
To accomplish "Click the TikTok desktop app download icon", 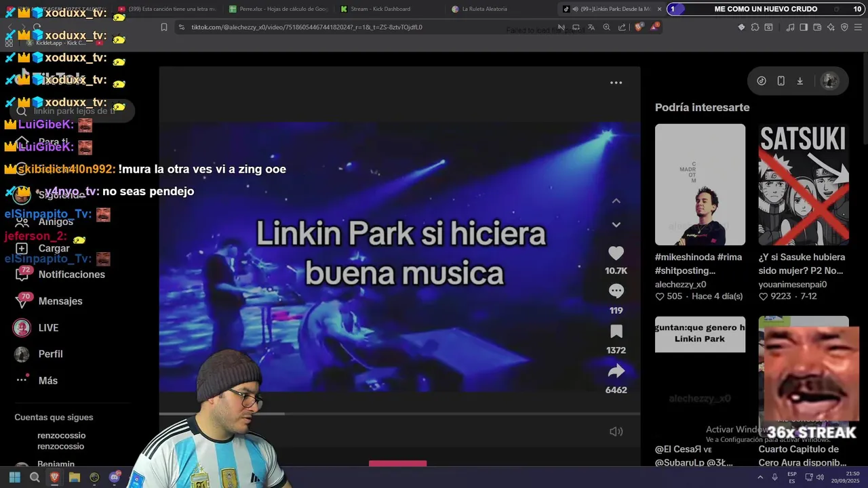I will [800, 81].
